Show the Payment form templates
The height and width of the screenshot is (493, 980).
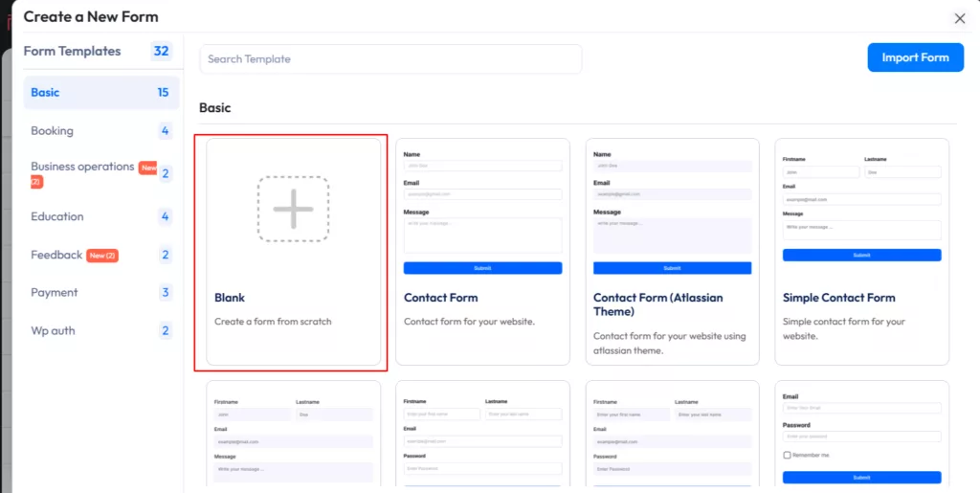tap(55, 293)
